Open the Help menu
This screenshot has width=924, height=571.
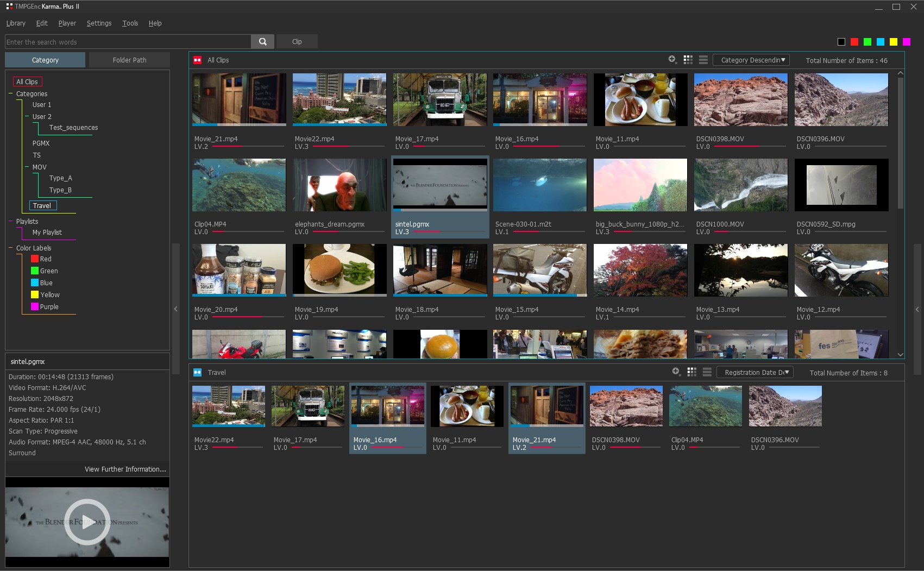click(155, 23)
